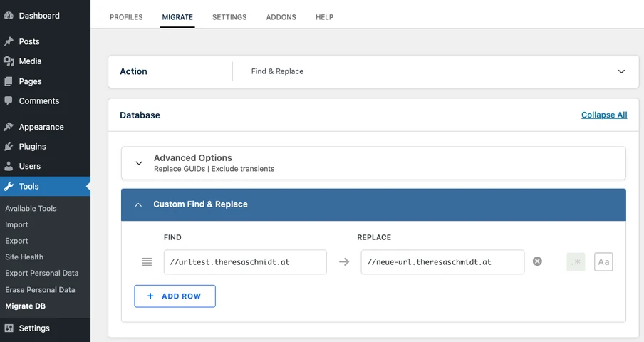The width and height of the screenshot is (644, 342).
Task: Open the Settings icon in the sidebar
Action: pos(9,328)
